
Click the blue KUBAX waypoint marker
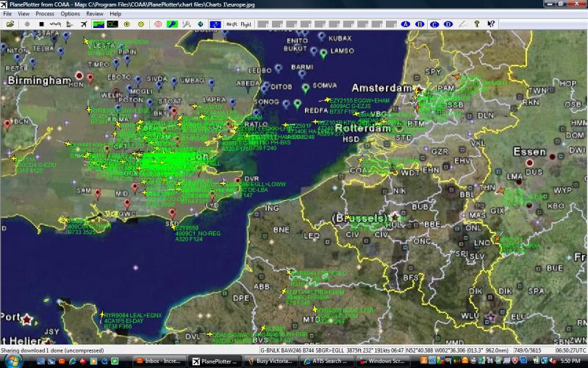point(321,36)
